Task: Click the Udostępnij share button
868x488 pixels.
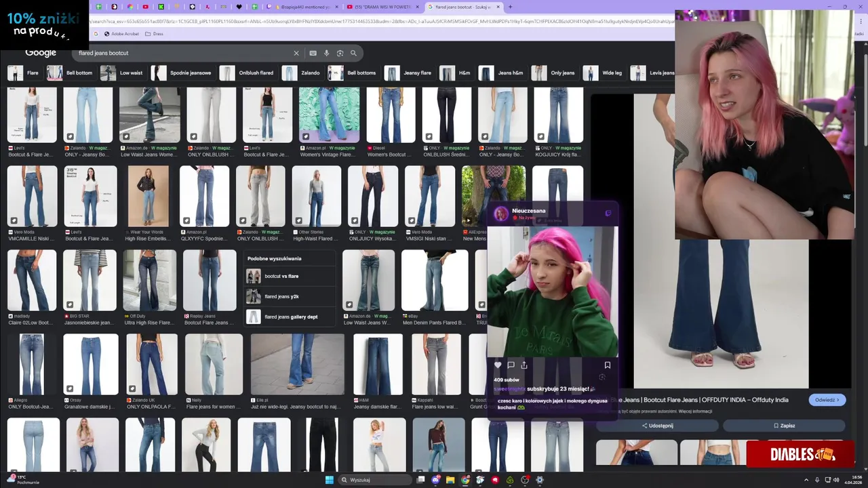Action: point(657,426)
